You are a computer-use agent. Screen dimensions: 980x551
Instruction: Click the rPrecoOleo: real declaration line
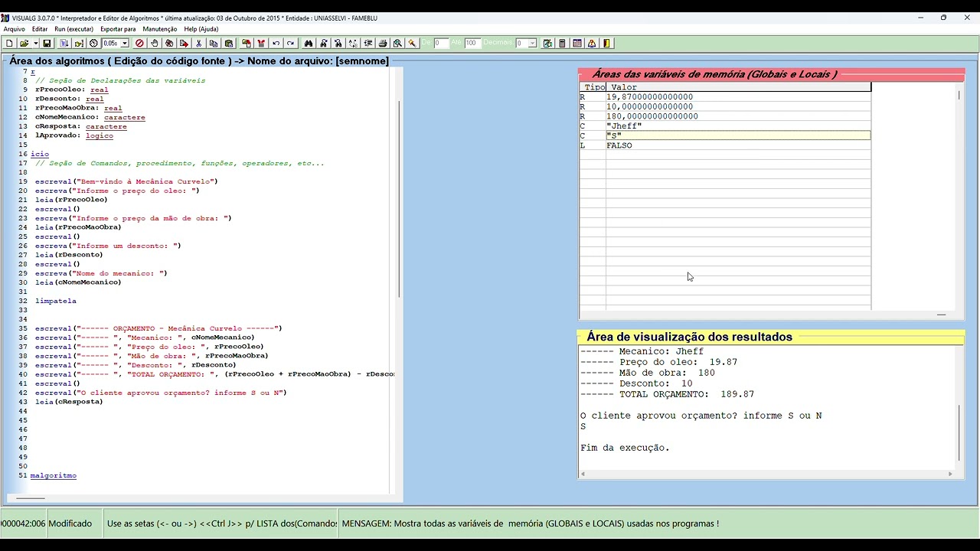pos(72,90)
